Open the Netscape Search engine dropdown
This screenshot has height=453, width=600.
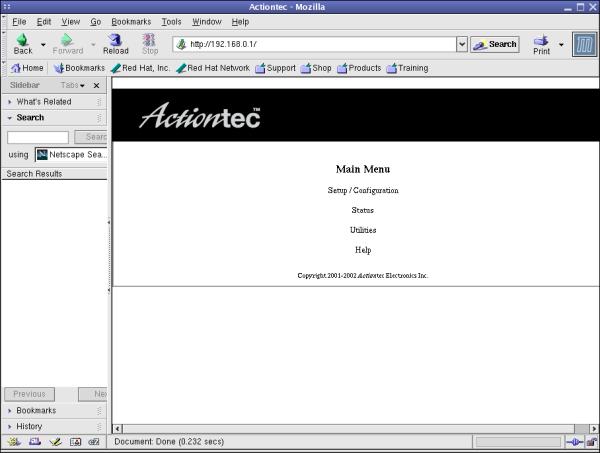click(x=72, y=155)
